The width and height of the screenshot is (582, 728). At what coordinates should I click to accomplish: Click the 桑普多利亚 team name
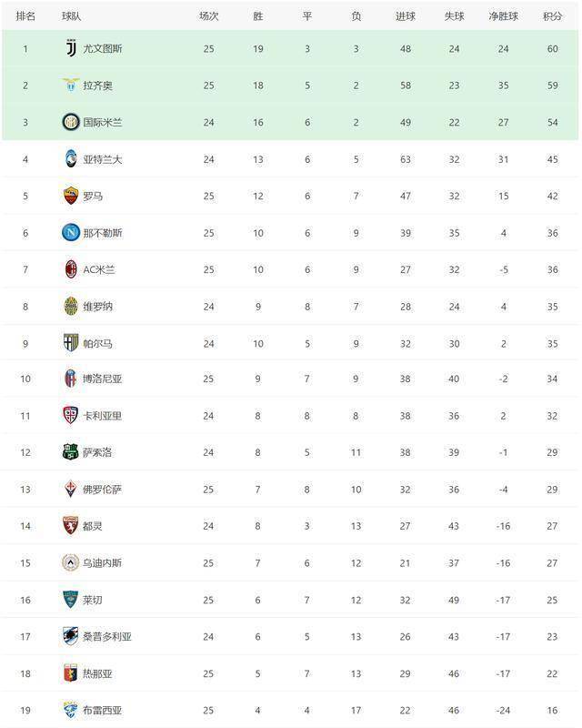pyautogui.click(x=107, y=636)
